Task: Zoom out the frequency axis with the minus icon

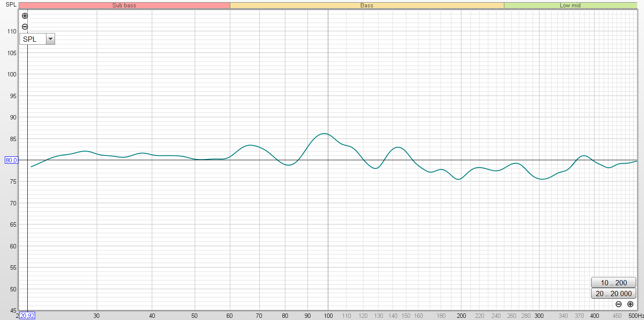Action: point(619,304)
